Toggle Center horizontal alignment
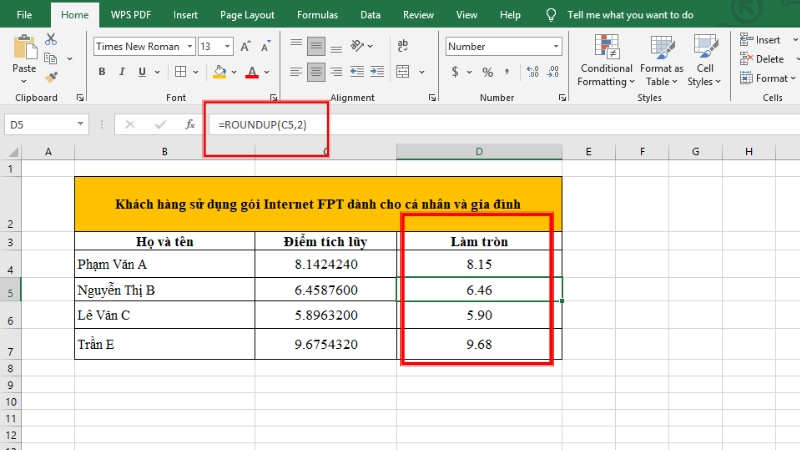The image size is (800, 450). (316, 72)
